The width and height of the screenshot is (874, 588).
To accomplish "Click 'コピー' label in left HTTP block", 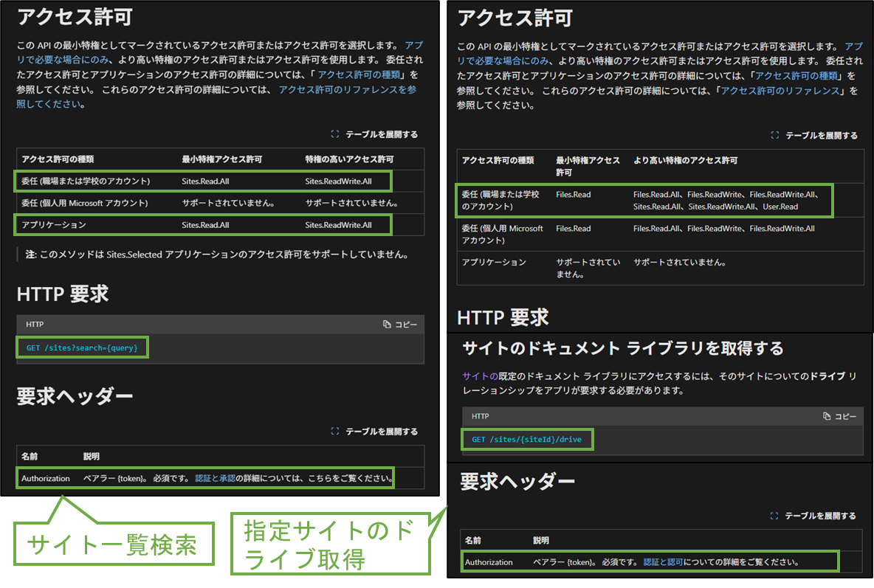I will 406,325.
